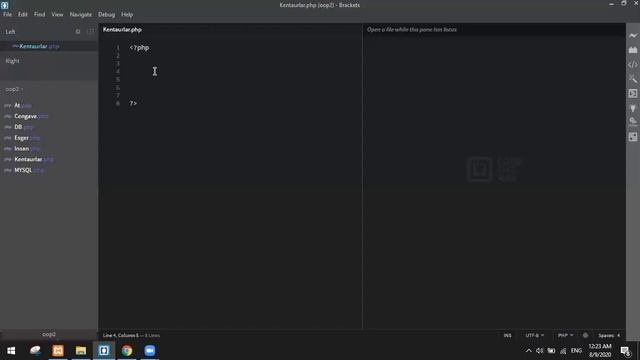
Task: Click the taskbar clock and date
Action: pos(600,351)
